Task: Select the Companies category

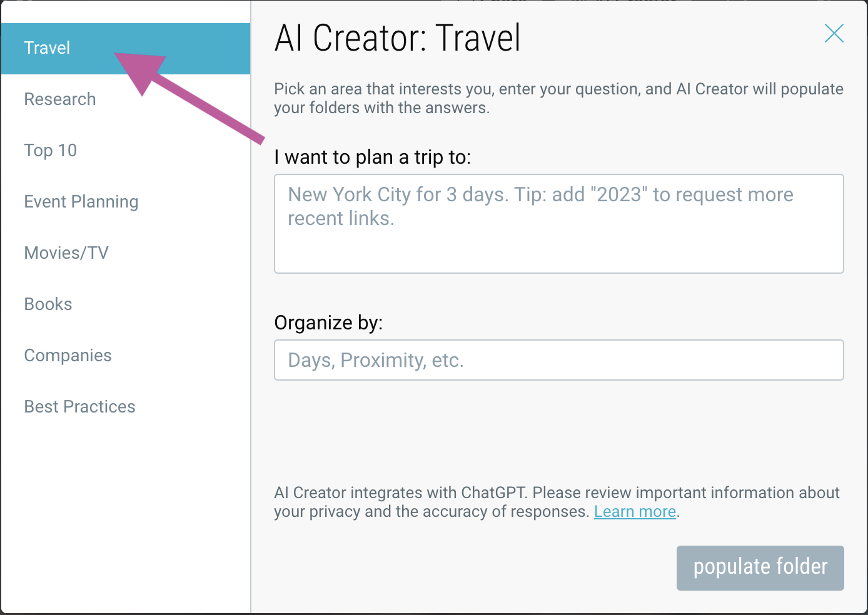Action: click(x=68, y=355)
